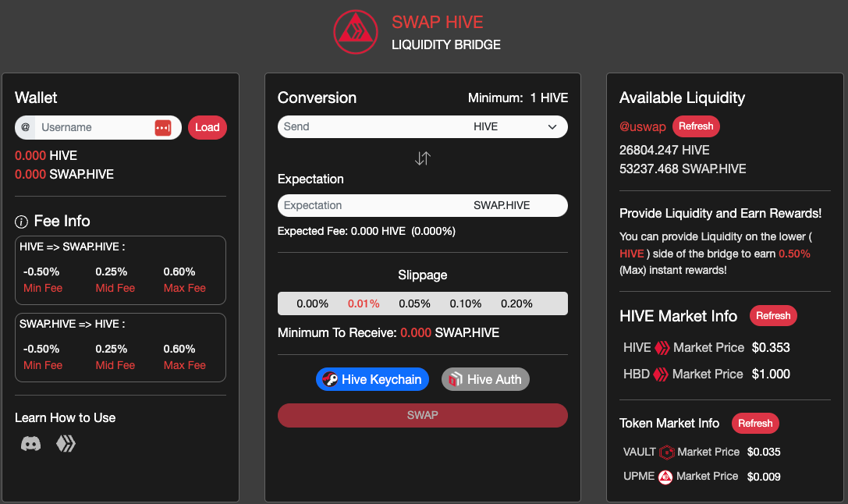Click the VAULT token icon
The image size is (848, 504).
pos(667,452)
